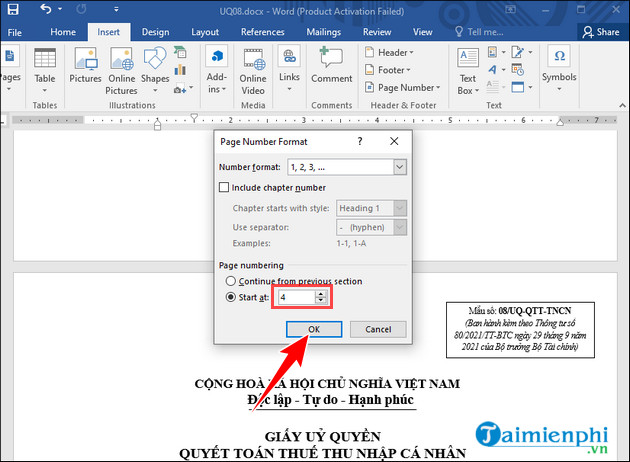This screenshot has height=462, width=630.
Task: Insert a Comment from ribbon
Action: click(x=331, y=65)
